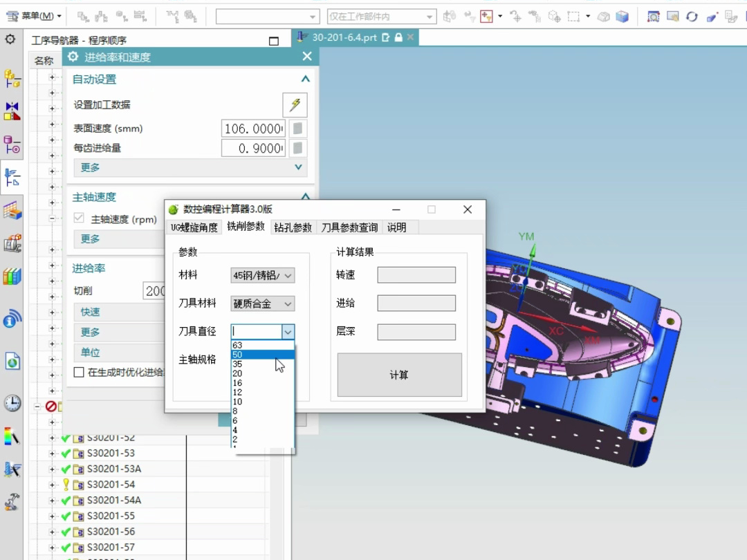
Task: Open the books library sidebar icon
Action: coord(12,276)
